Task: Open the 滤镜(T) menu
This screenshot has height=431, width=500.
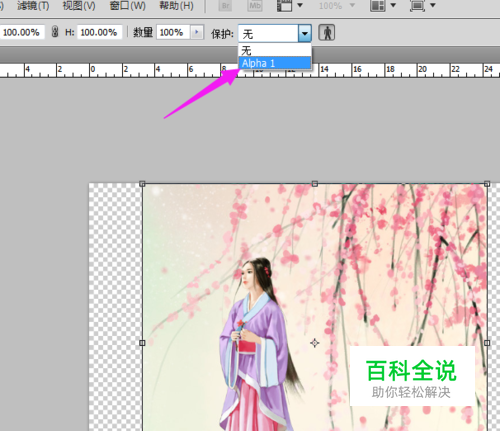Action: (33, 5)
